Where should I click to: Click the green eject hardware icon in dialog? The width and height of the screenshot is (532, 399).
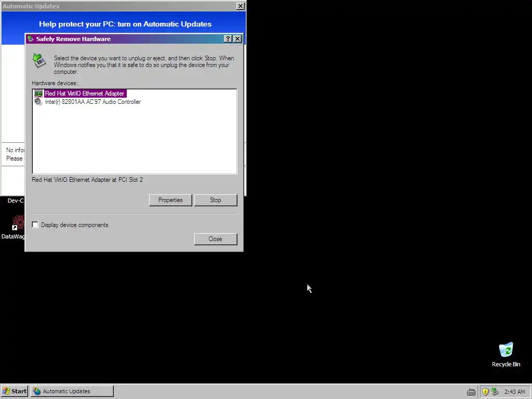pyautogui.click(x=39, y=60)
